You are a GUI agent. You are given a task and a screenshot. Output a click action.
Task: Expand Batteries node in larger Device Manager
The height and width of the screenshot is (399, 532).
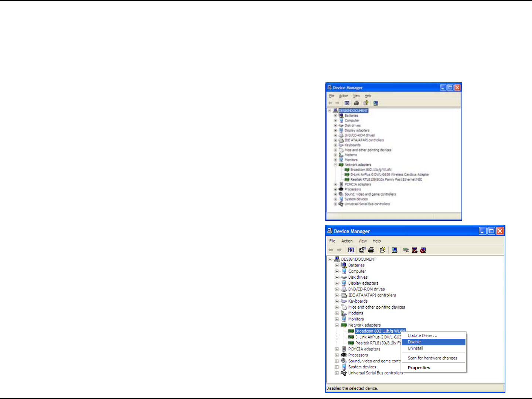tap(337, 265)
